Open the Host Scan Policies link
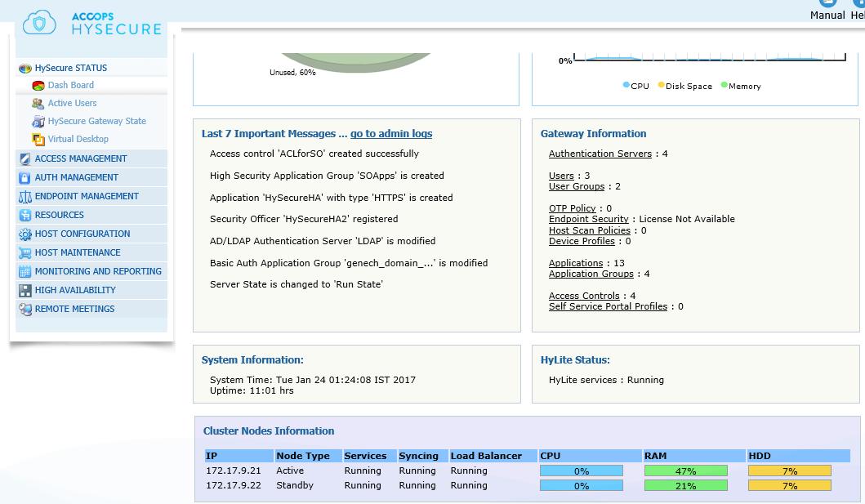865x504 pixels. 590,230
